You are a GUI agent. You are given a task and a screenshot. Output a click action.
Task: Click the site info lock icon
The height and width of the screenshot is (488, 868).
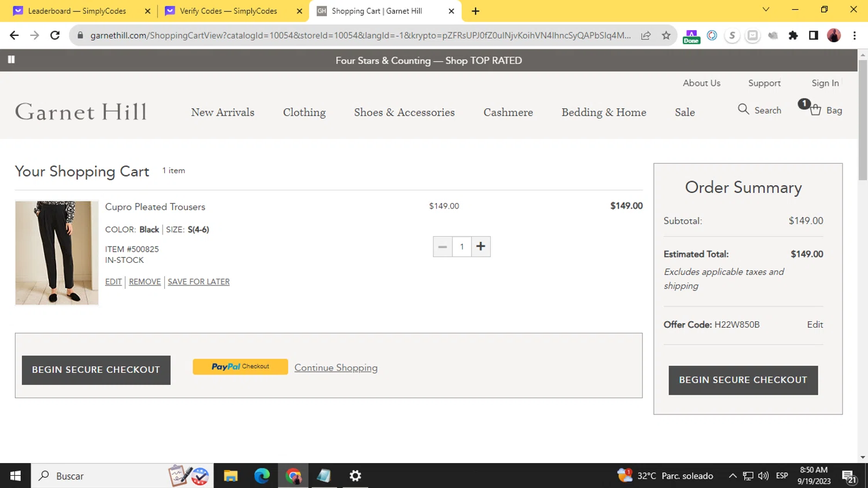(80, 35)
